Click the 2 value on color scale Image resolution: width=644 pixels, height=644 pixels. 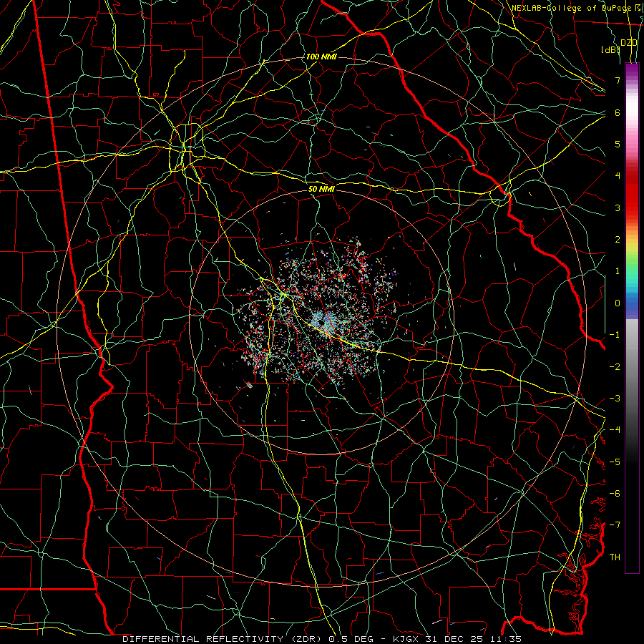click(x=618, y=240)
